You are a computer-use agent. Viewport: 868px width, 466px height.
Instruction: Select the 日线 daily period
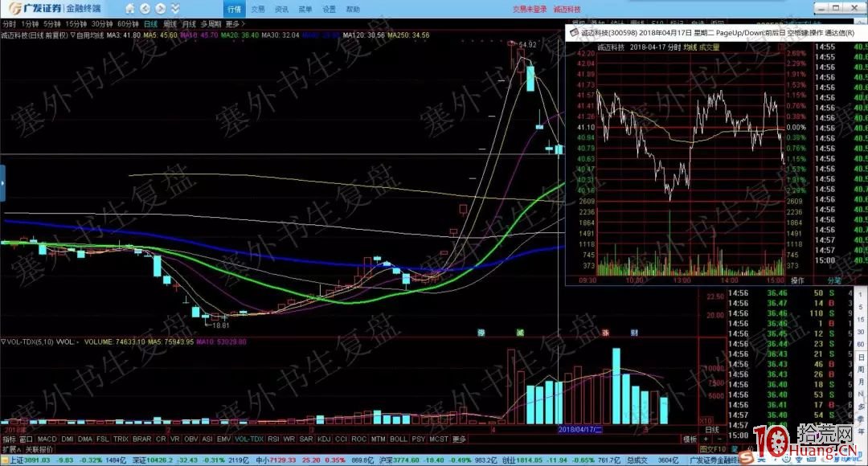point(150,24)
